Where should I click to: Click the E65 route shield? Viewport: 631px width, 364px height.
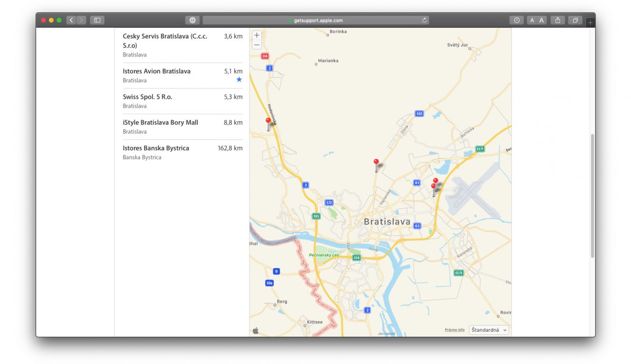316,216
